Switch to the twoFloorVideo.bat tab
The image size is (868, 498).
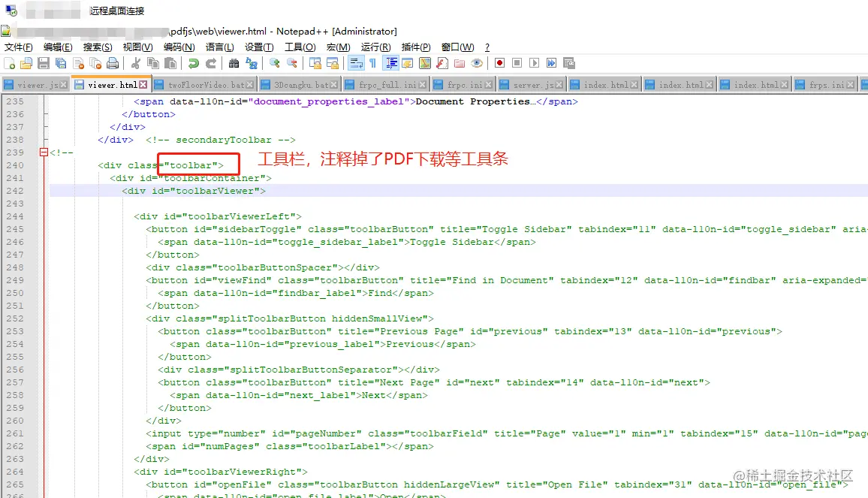point(203,85)
